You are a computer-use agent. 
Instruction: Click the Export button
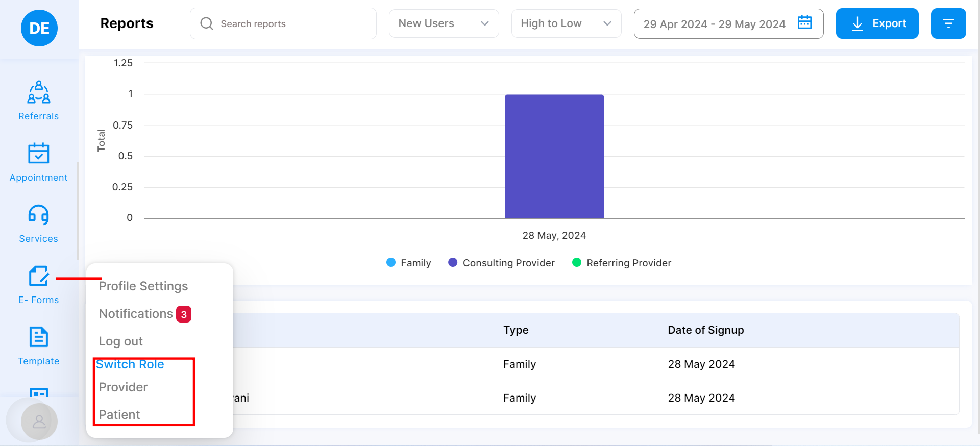tap(877, 23)
